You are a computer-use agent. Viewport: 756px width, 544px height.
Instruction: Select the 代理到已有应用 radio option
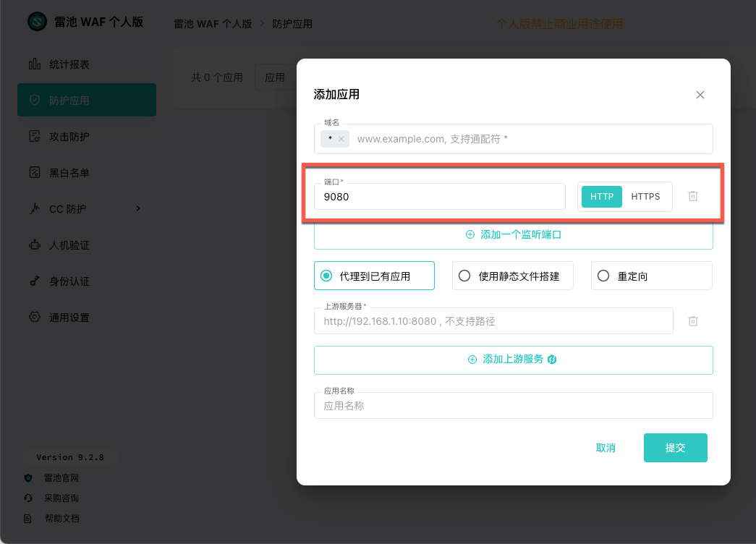coord(326,276)
